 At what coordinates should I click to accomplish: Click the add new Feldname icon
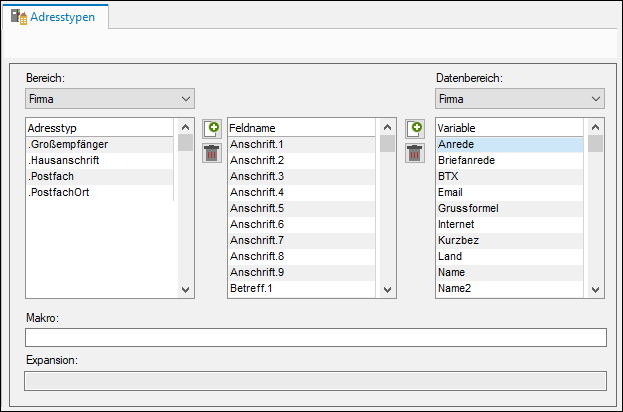coord(212,129)
